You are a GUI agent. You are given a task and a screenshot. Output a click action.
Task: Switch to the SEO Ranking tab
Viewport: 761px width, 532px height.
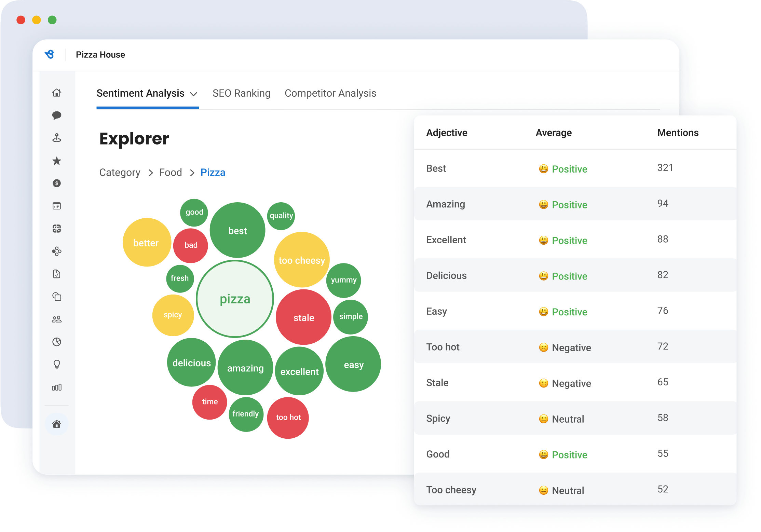pos(241,93)
